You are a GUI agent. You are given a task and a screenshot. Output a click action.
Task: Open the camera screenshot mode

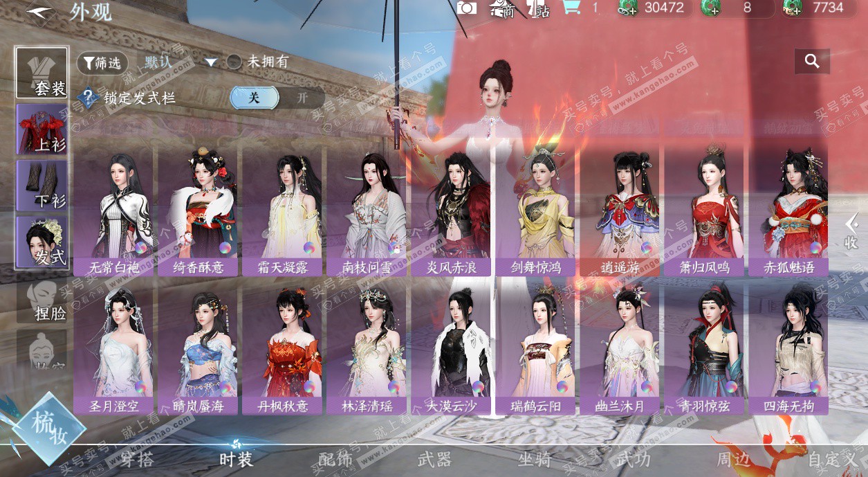(467, 8)
